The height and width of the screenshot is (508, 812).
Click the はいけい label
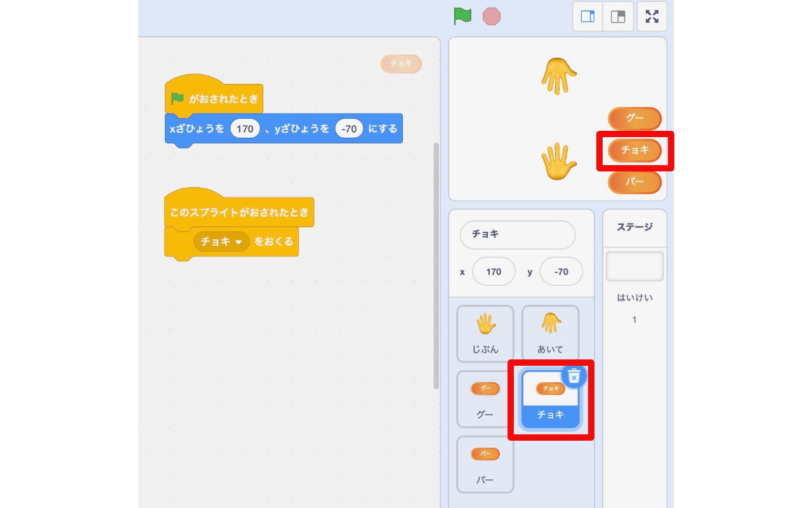coord(634,298)
